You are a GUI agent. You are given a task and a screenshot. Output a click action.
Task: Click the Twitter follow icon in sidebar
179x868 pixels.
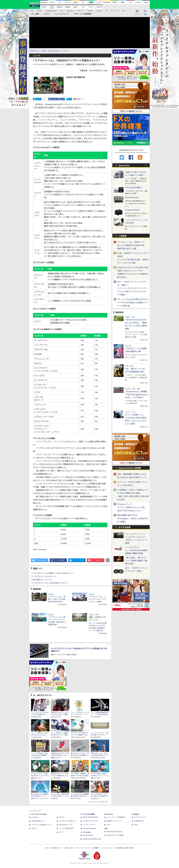point(122,157)
